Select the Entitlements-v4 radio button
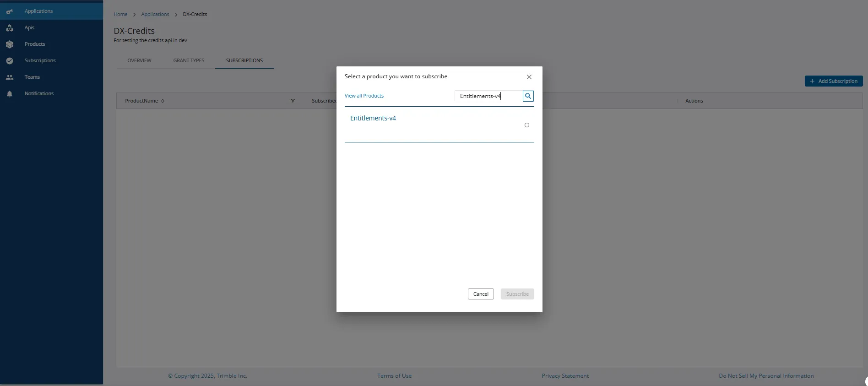 527,125
